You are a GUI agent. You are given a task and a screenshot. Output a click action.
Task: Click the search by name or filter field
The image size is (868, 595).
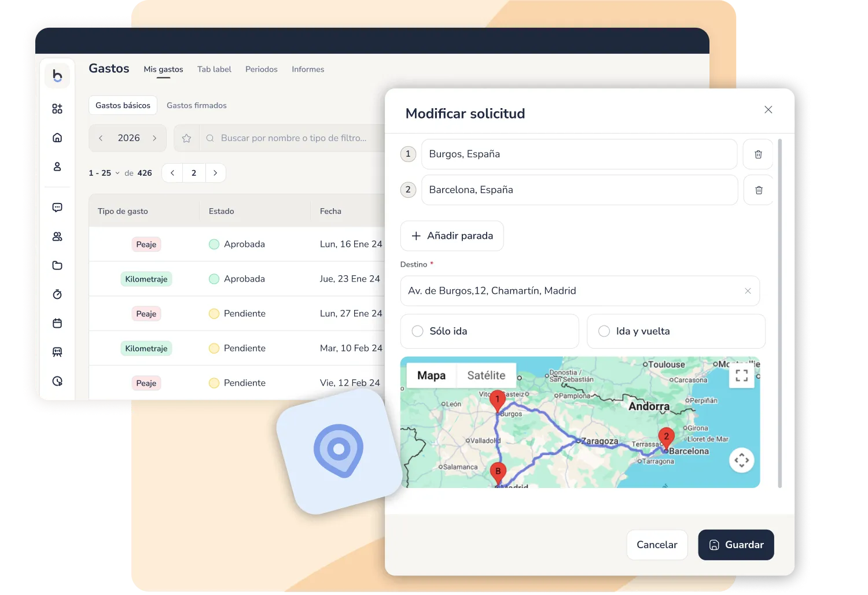[x=293, y=138]
